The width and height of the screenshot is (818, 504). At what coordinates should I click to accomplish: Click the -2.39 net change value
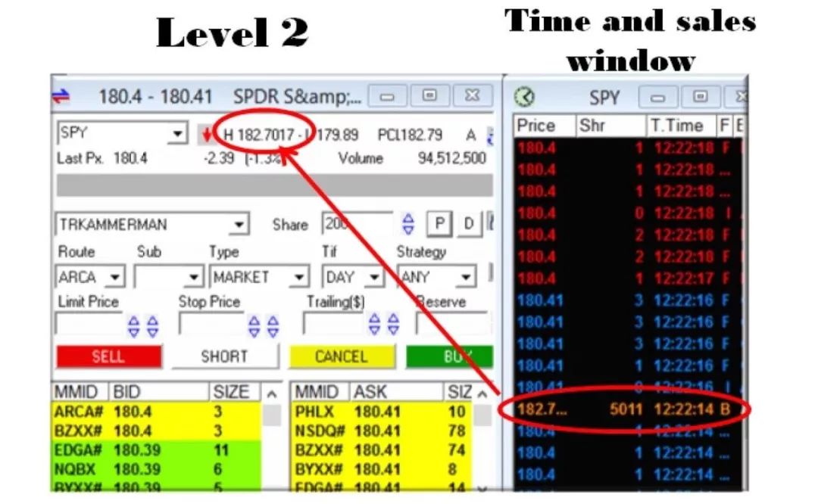(x=219, y=158)
